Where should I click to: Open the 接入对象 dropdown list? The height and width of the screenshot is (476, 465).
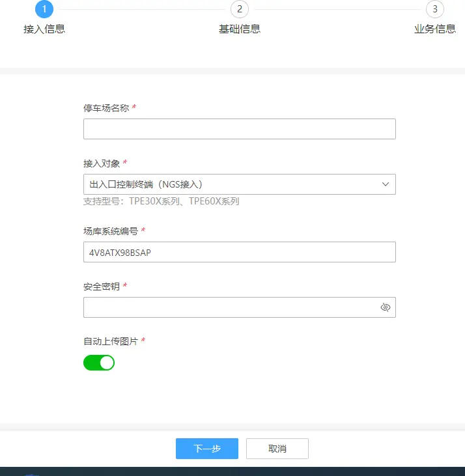234,184
